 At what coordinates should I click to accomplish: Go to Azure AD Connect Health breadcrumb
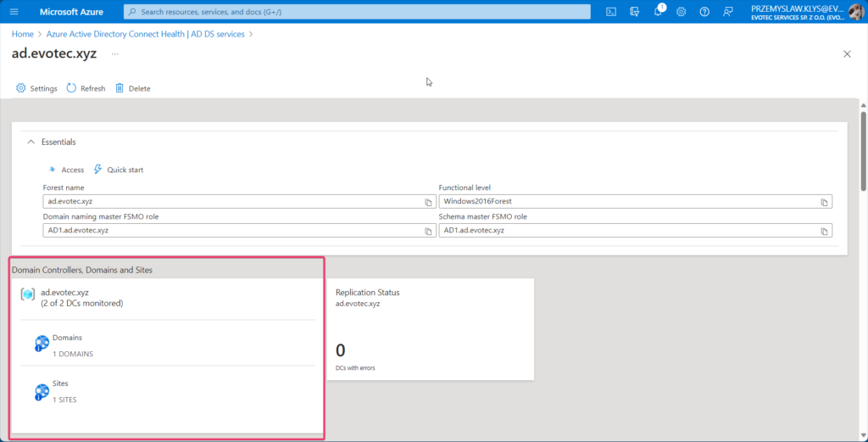pyautogui.click(x=145, y=34)
